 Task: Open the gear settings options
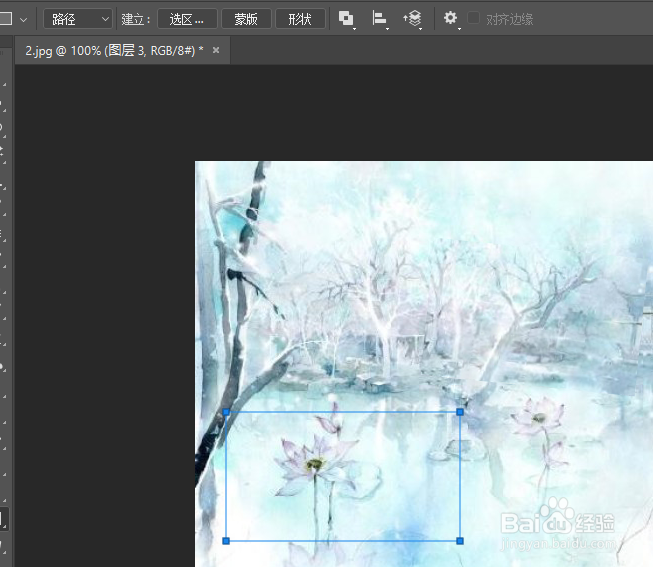point(451,19)
